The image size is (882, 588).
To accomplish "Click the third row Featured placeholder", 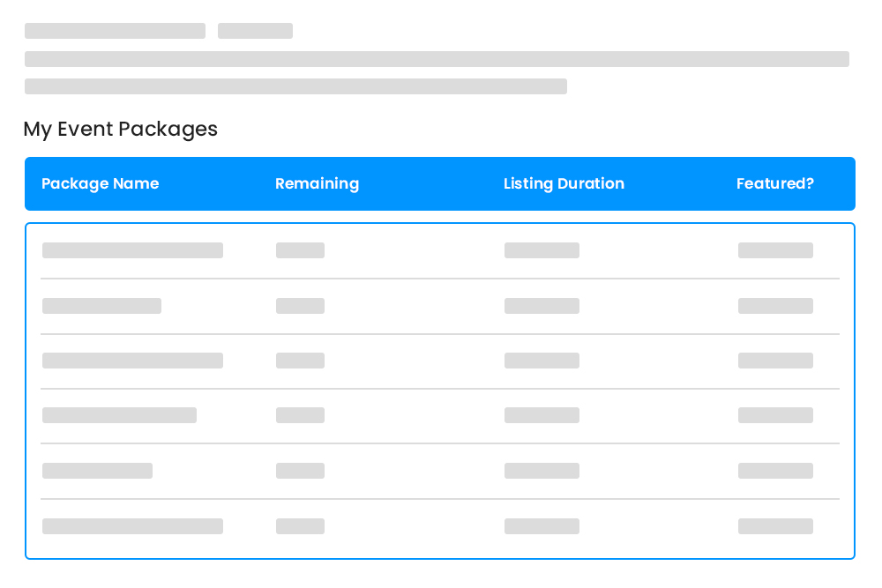I will [x=775, y=361].
